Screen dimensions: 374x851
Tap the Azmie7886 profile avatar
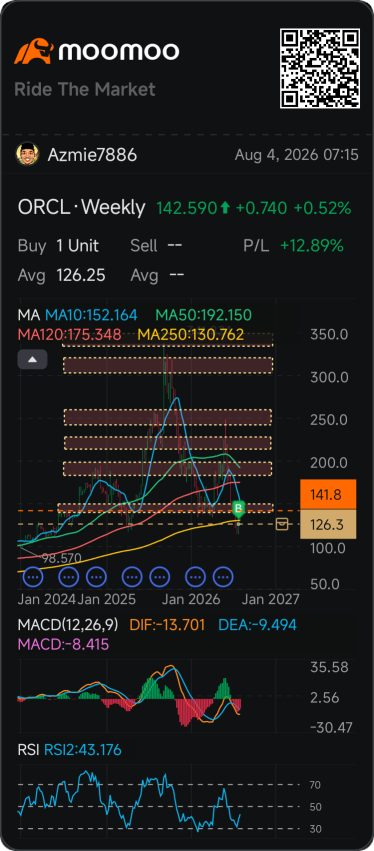point(27,155)
